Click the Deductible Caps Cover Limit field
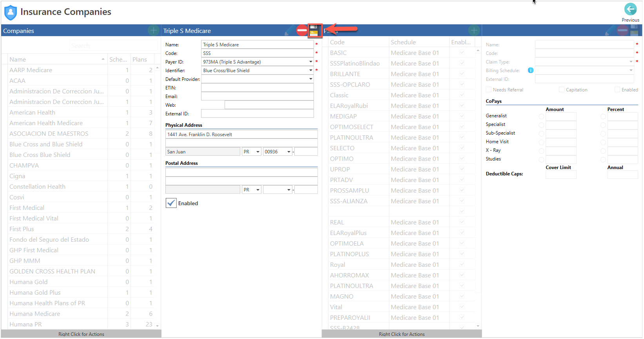 pyautogui.click(x=561, y=175)
